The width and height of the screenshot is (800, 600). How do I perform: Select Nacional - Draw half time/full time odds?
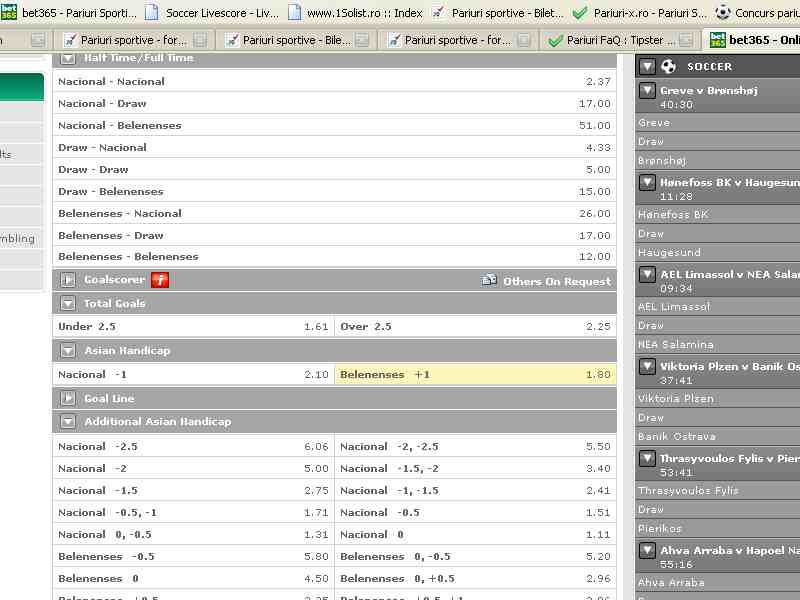point(335,104)
